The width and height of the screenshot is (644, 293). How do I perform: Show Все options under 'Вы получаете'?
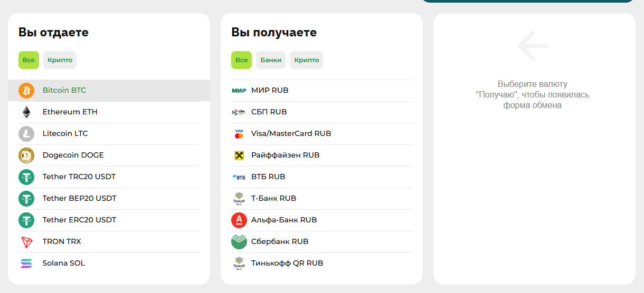pyautogui.click(x=241, y=60)
